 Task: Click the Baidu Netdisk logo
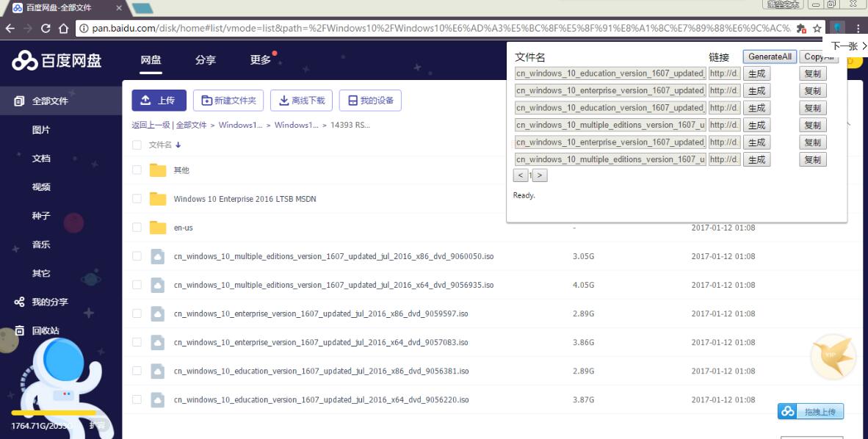57,60
